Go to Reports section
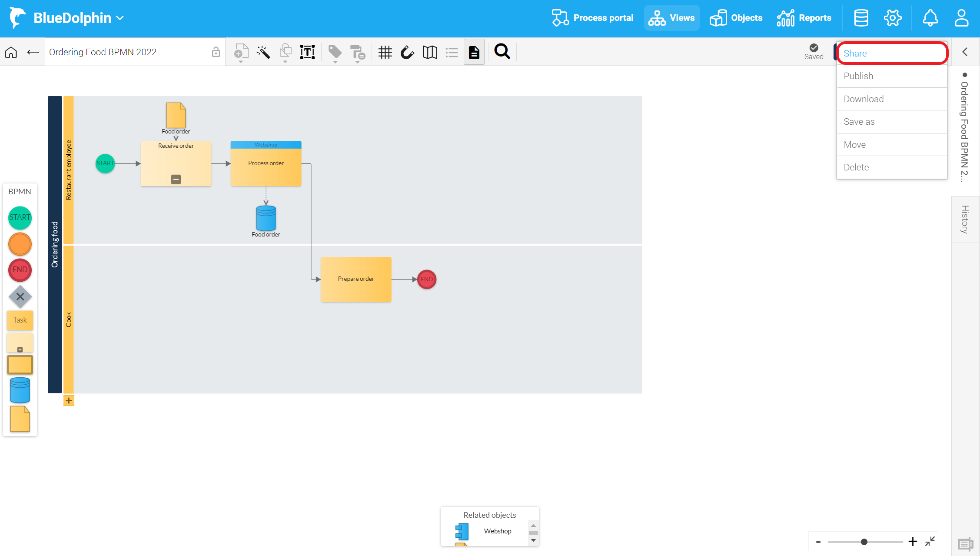 coord(804,18)
